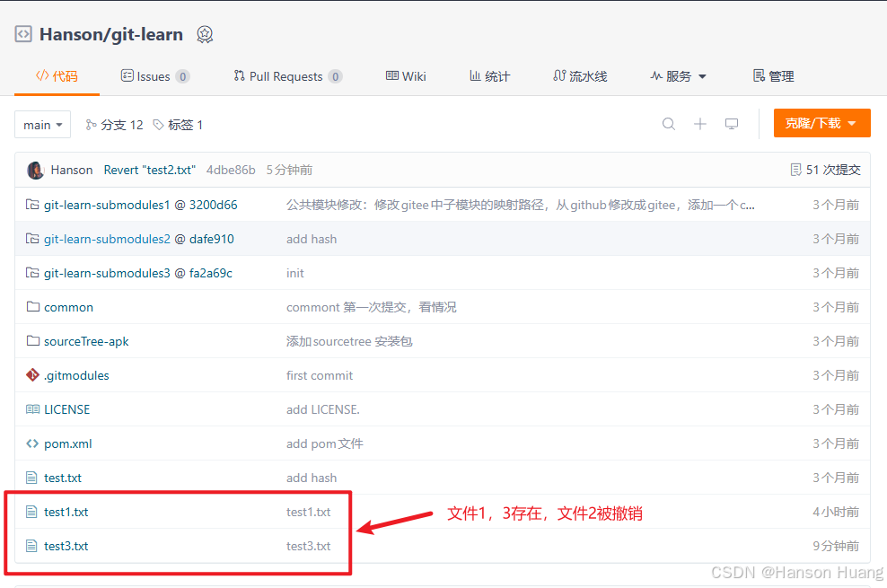Click the red git icon beside .gitmodules
Screen dimensions: 887x588
click(x=33, y=375)
